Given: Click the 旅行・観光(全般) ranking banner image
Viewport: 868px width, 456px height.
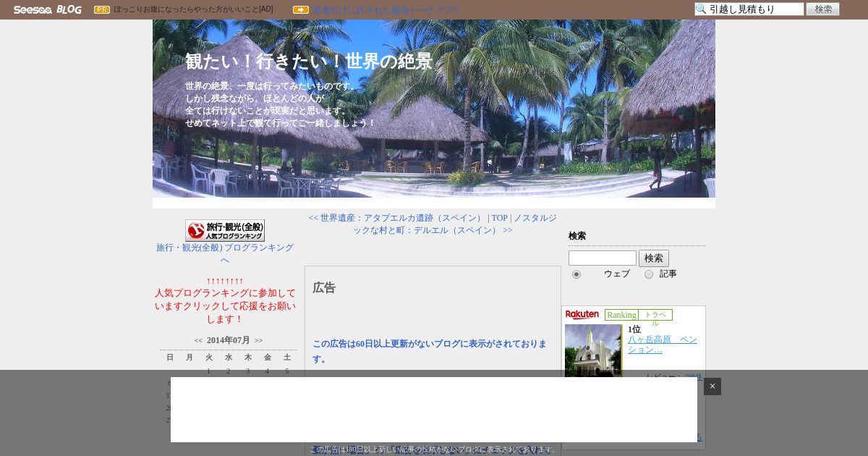Looking at the screenshot, I should (225, 230).
